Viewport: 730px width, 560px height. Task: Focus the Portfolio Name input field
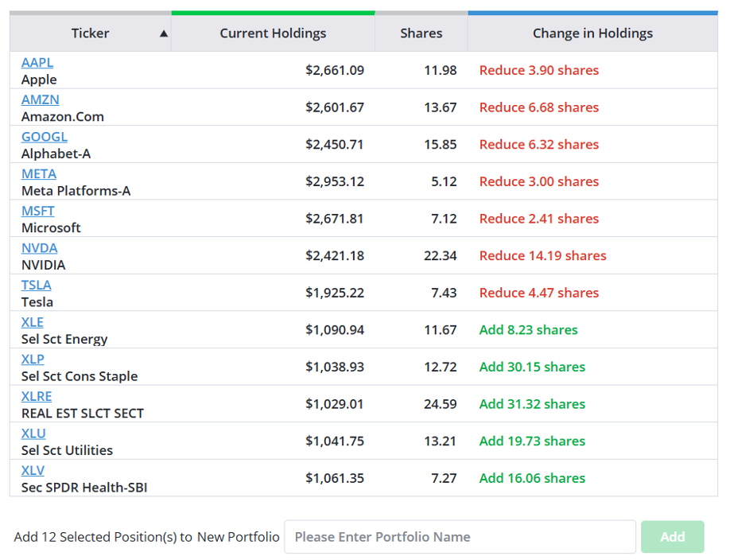[x=460, y=537]
